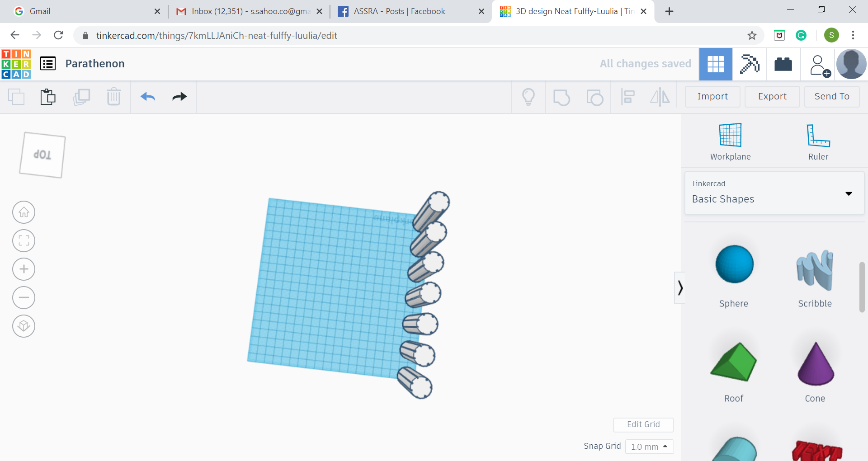
Task: Select the Ruler tool
Action: [818, 142]
